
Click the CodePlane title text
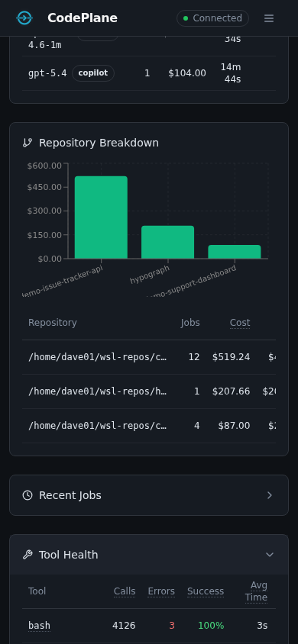pyautogui.click(x=83, y=18)
